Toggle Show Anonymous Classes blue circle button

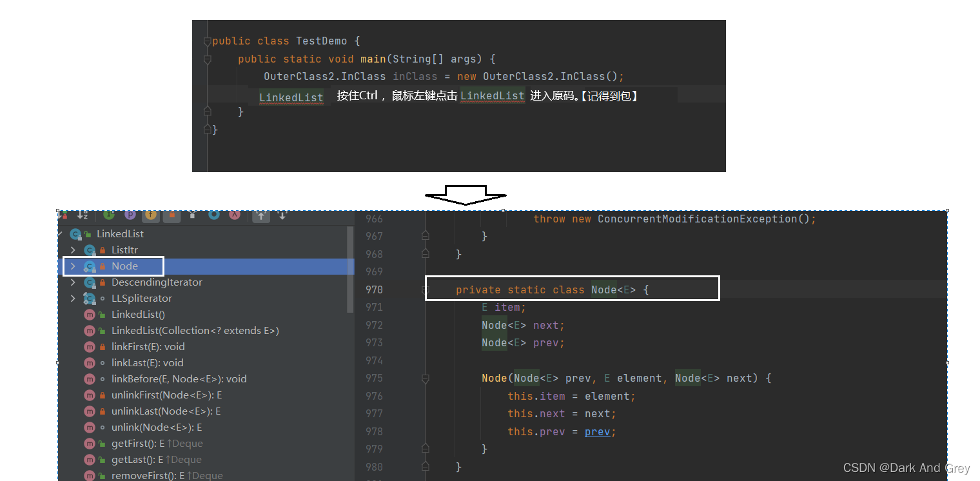214,215
